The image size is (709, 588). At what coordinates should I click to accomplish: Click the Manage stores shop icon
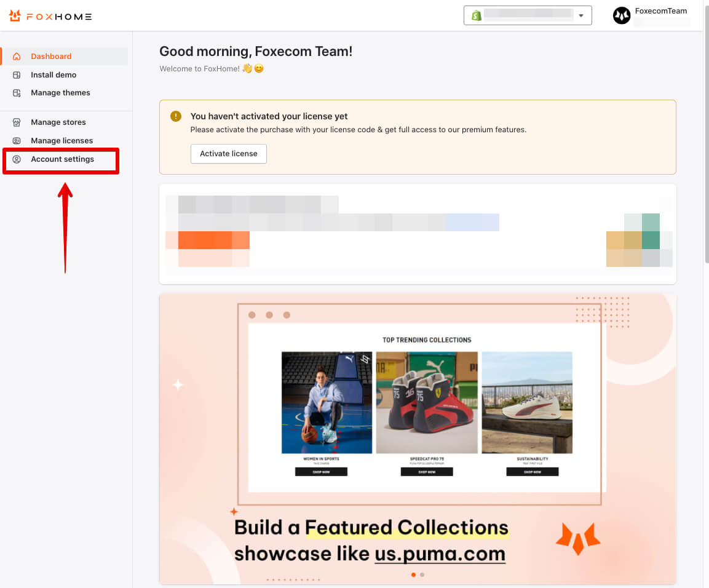[17, 122]
